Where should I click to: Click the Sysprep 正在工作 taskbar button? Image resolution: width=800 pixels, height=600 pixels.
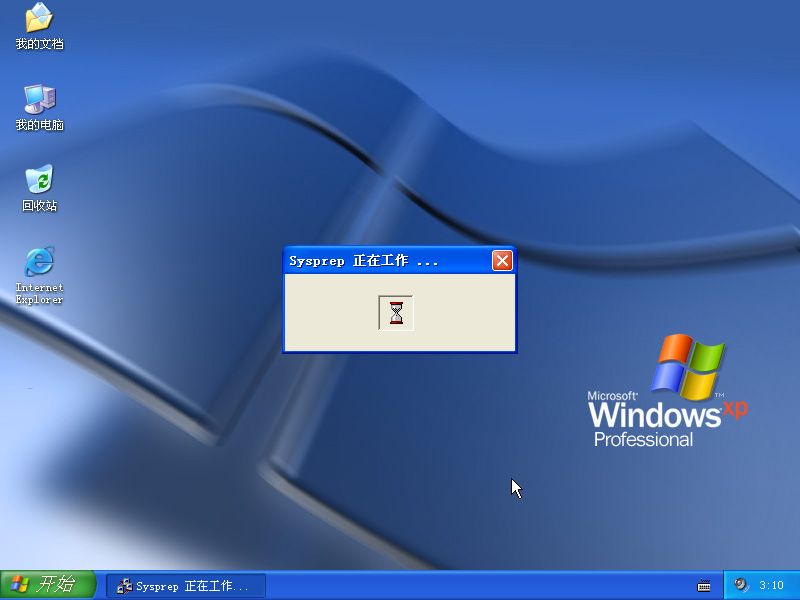click(186, 586)
